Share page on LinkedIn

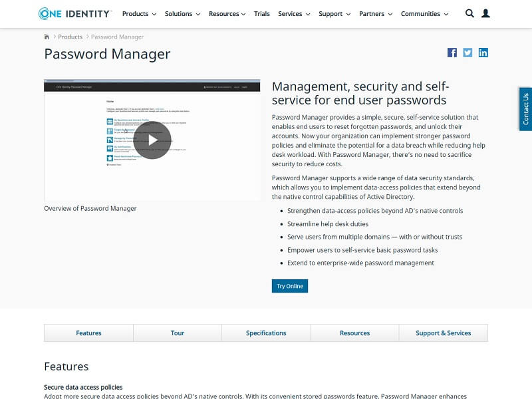tap(483, 53)
